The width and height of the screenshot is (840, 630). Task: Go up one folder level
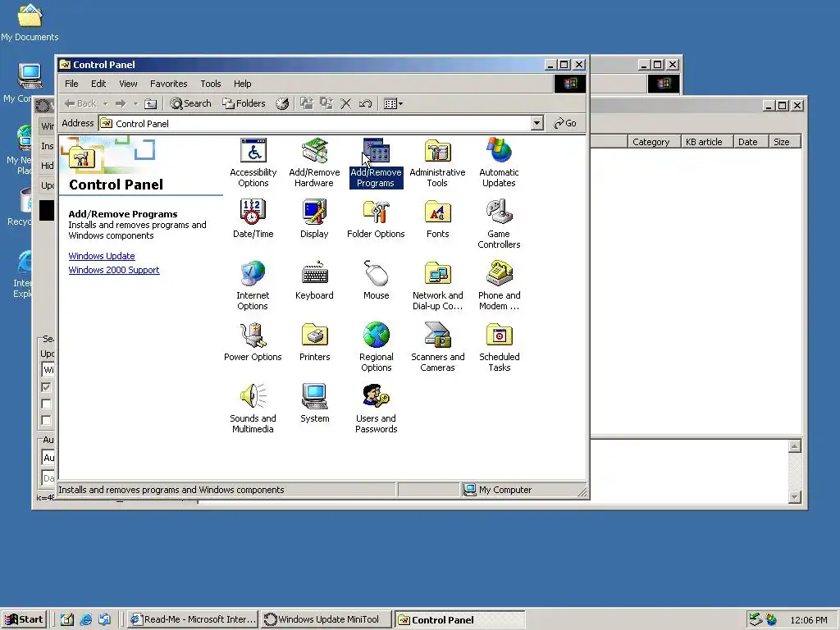(151, 103)
